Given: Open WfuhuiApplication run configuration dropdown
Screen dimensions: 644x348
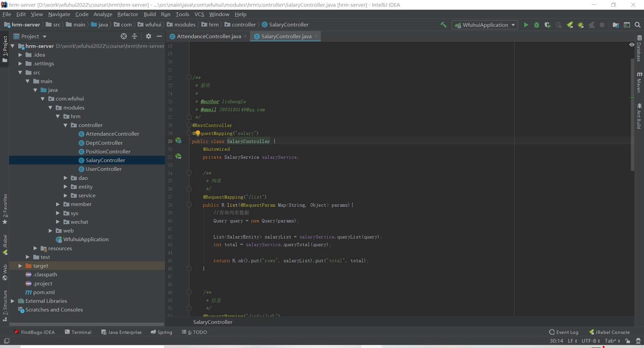Looking at the screenshot, I should 485,25.
